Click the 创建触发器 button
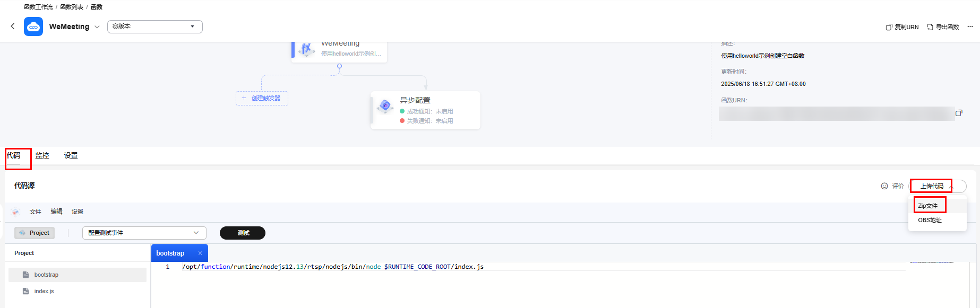 (262, 98)
